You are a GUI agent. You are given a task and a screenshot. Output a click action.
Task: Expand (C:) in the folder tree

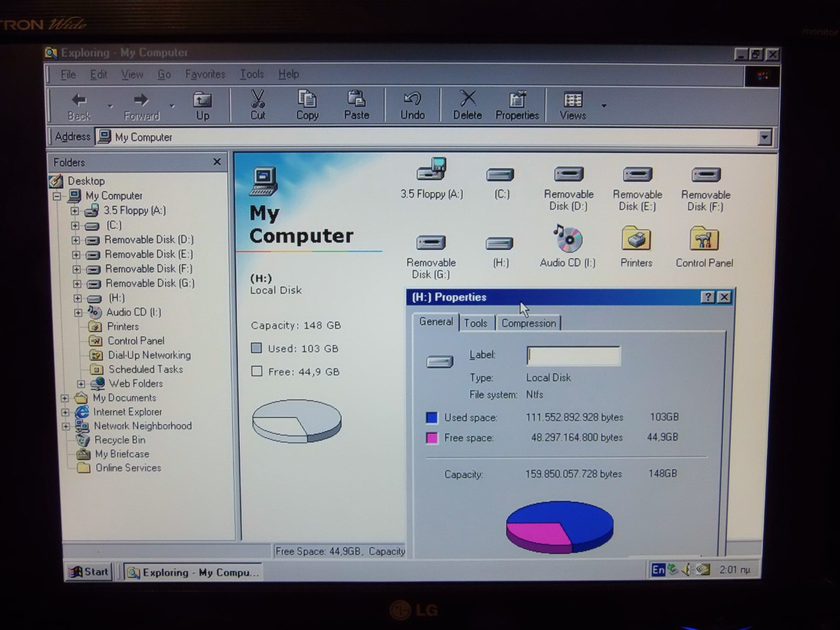[x=75, y=225]
